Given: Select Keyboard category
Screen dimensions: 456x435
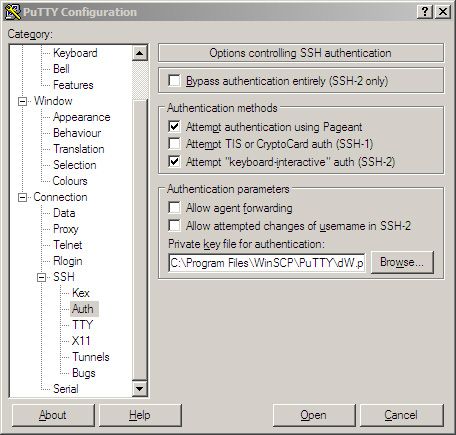Looking at the screenshot, I should point(75,53).
